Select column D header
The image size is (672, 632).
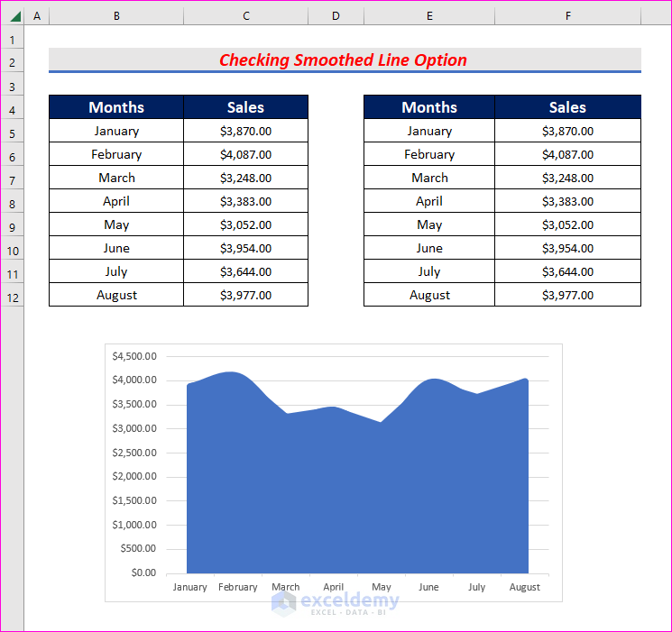pyautogui.click(x=336, y=16)
